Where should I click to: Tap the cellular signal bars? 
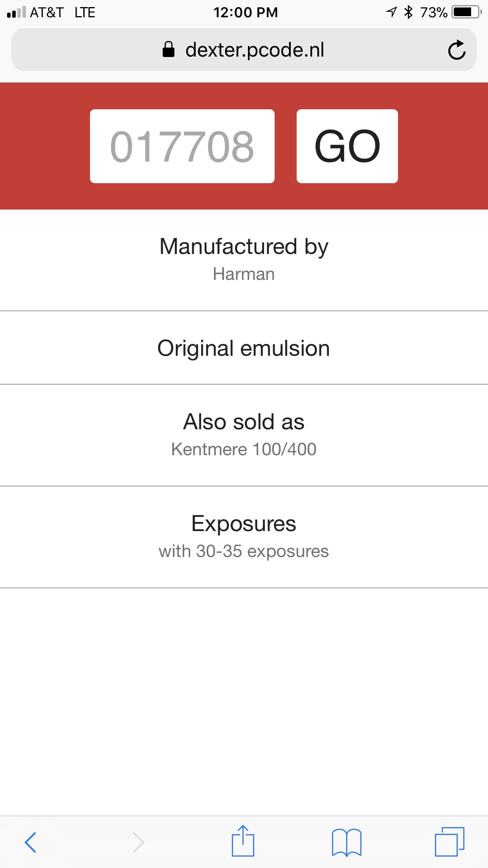[x=17, y=13]
